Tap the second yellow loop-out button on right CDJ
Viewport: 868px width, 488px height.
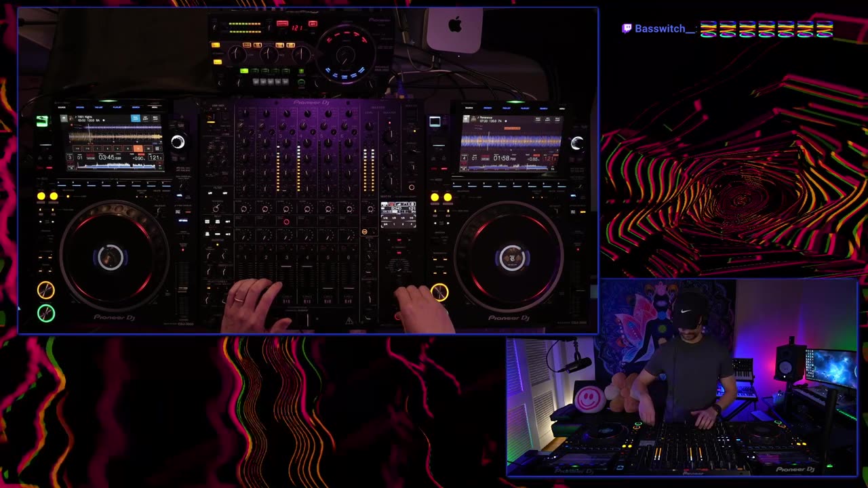click(x=447, y=198)
